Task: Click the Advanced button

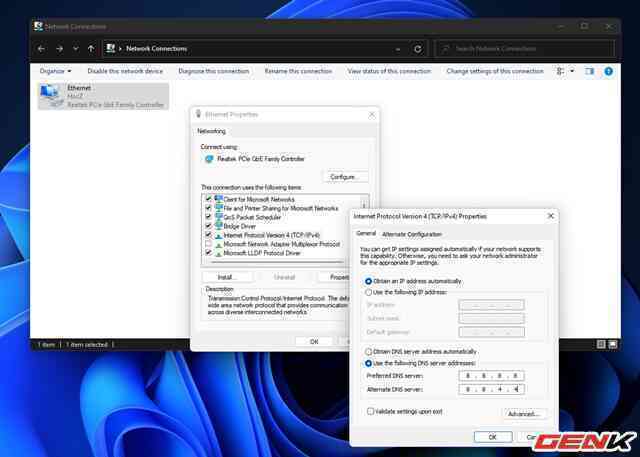Action: coord(524,414)
